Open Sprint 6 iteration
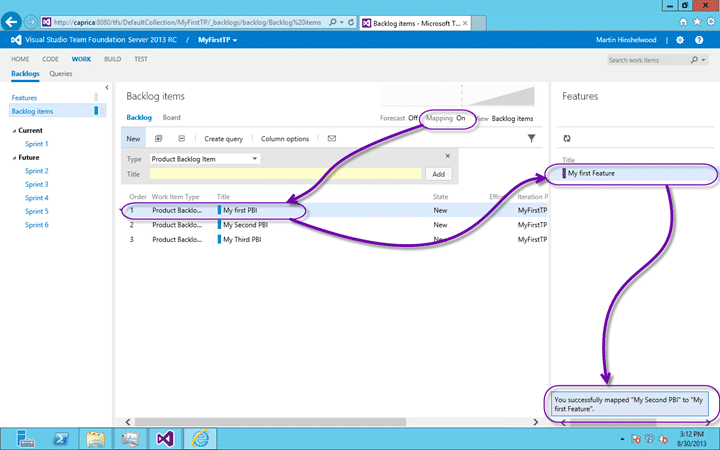 pyautogui.click(x=37, y=225)
